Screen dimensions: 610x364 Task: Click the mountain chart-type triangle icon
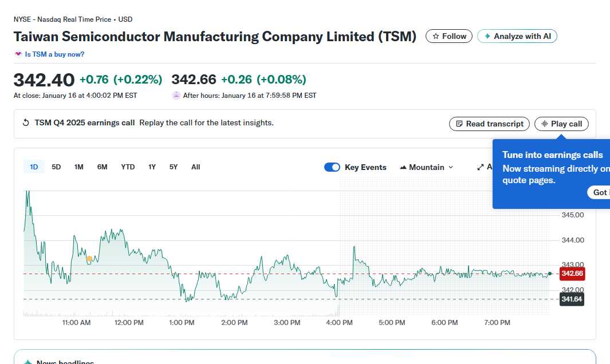pos(404,167)
